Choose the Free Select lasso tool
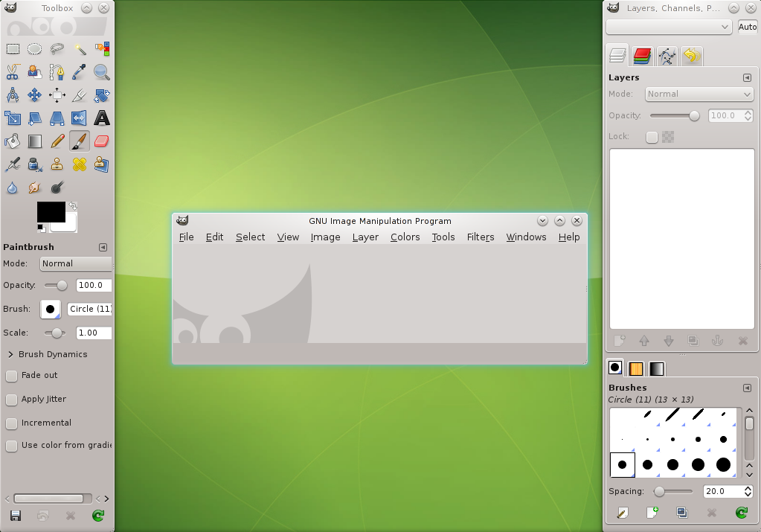 [57, 48]
